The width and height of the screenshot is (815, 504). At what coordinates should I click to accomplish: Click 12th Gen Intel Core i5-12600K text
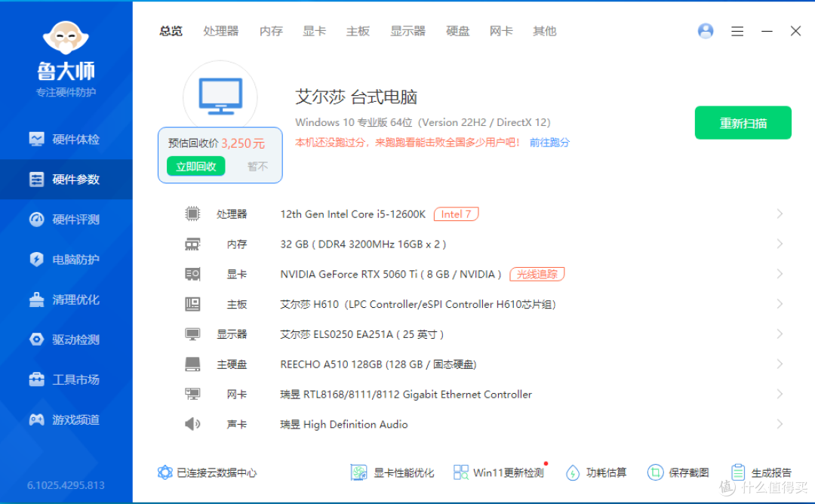[353, 214]
